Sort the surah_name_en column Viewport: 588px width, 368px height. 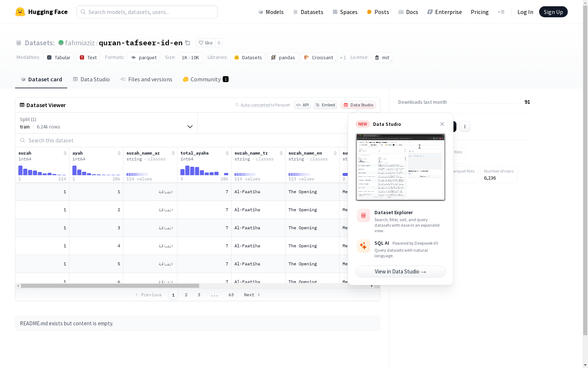(x=335, y=153)
